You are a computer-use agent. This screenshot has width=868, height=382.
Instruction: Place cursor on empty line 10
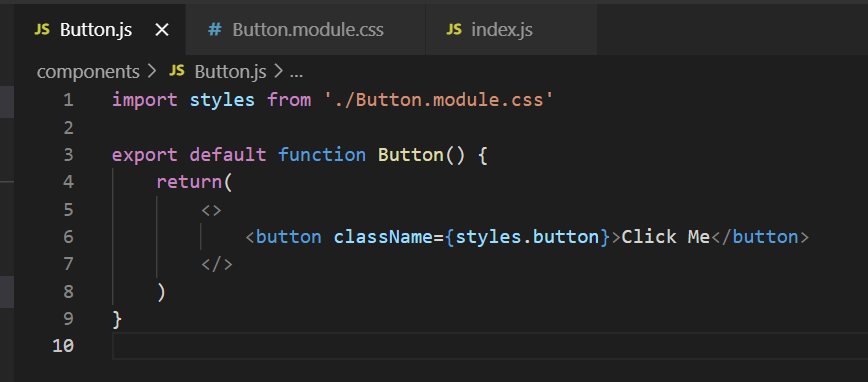(x=490, y=346)
